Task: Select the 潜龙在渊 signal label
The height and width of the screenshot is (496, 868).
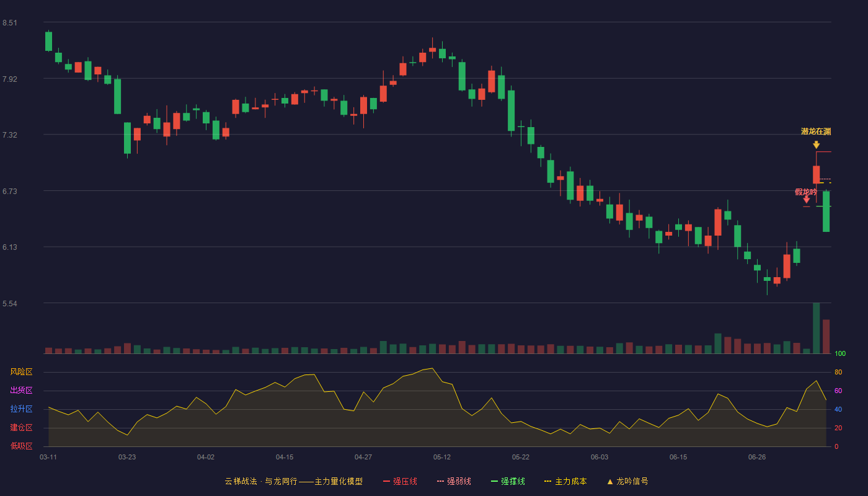Action: point(816,131)
